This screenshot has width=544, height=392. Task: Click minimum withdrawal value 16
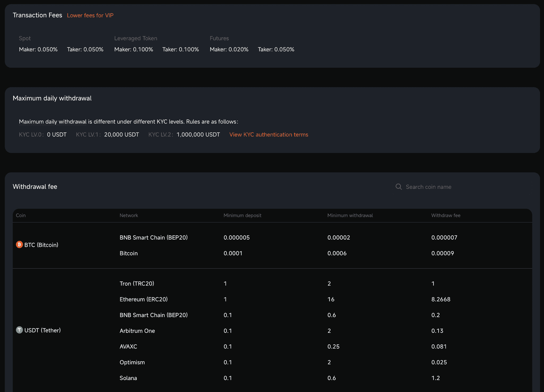[331, 299]
